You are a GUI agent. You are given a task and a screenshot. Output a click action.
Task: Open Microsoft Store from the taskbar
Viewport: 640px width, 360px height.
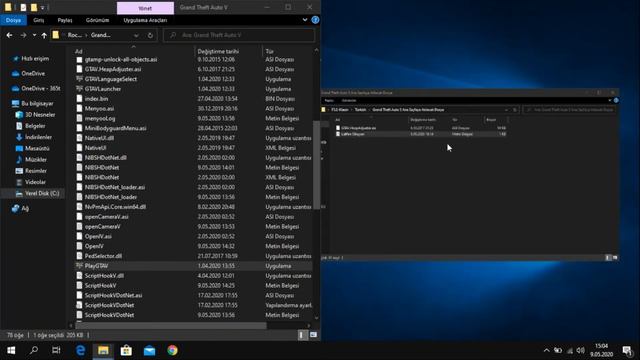126,350
